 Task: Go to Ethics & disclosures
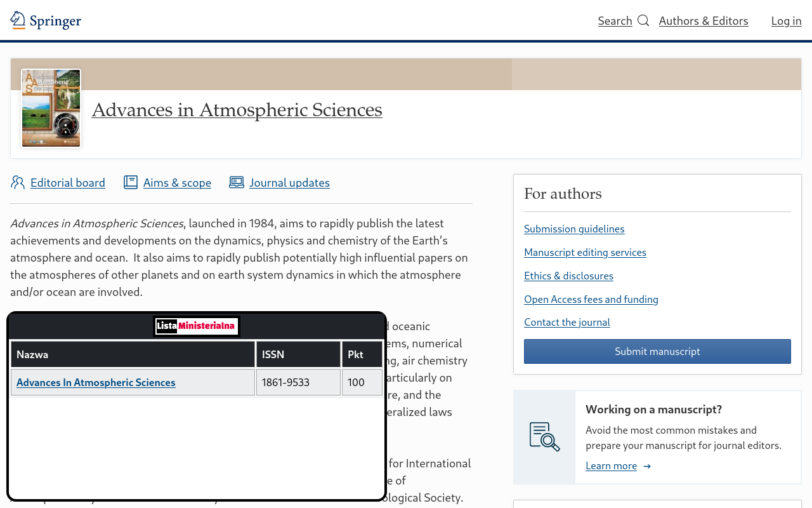coord(568,276)
